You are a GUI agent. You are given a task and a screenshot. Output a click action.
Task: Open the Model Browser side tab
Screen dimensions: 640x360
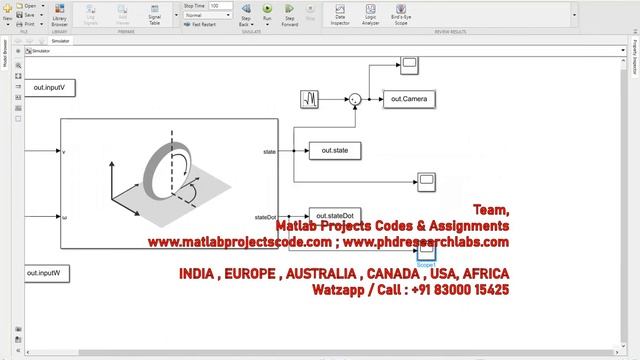click(x=5, y=53)
